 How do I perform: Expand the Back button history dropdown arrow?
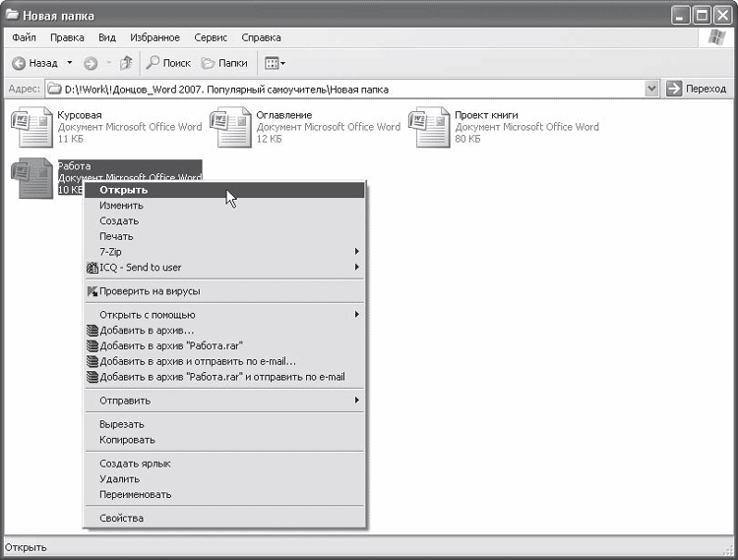(69, 63)
